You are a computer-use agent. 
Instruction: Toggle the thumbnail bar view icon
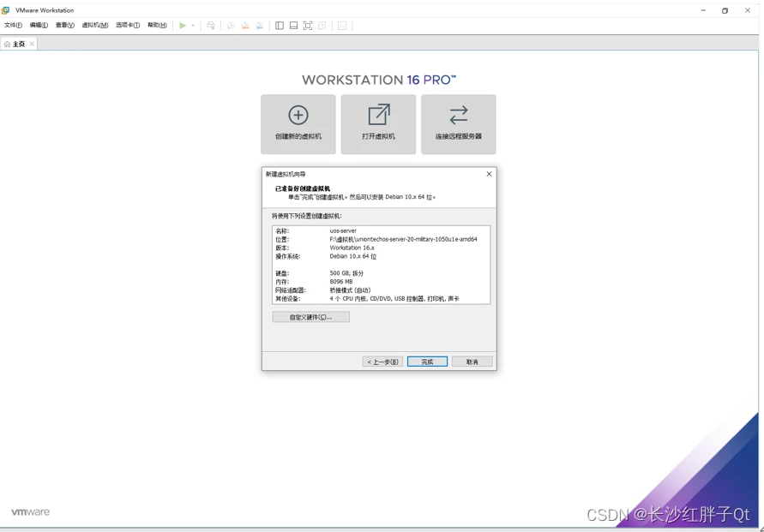coord(293,26)
